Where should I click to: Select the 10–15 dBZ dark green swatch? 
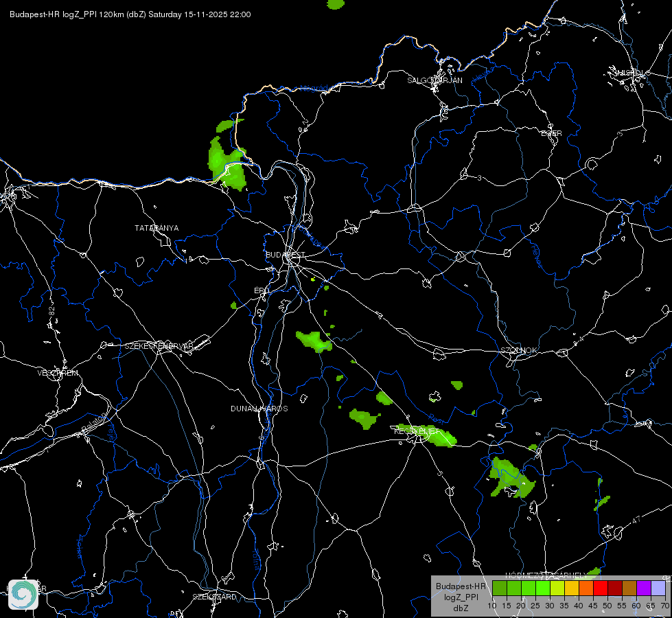pos(500,588)
